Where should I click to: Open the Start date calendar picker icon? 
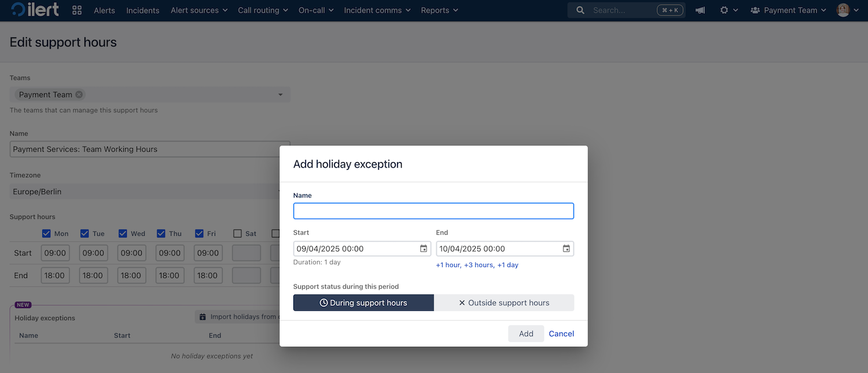(423, 248)
